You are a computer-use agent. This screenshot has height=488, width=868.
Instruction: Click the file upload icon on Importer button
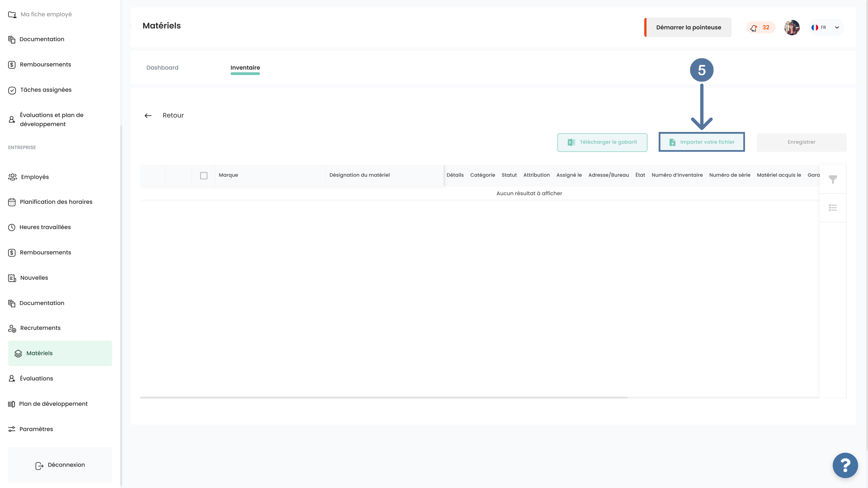point(672,142)
